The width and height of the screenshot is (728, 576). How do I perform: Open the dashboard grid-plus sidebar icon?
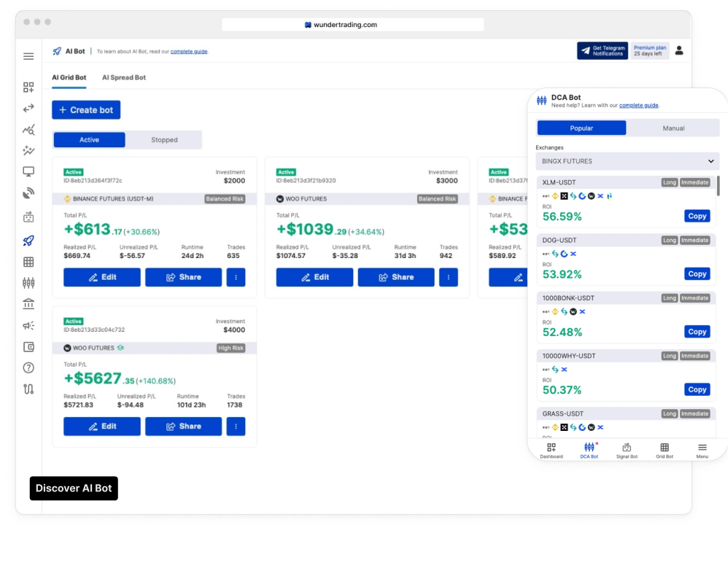click(x=28, y=87)
